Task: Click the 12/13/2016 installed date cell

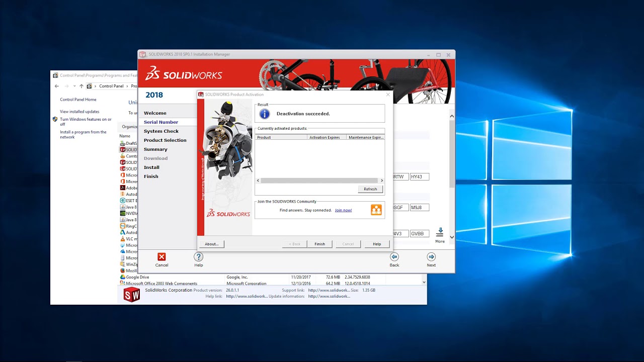Action: [302, 284]
